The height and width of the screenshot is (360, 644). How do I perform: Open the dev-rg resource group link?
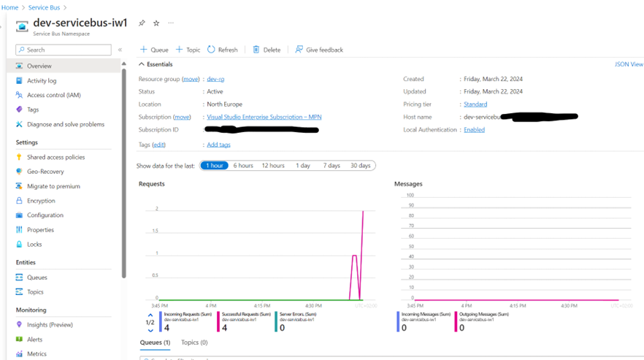(215, 79)
